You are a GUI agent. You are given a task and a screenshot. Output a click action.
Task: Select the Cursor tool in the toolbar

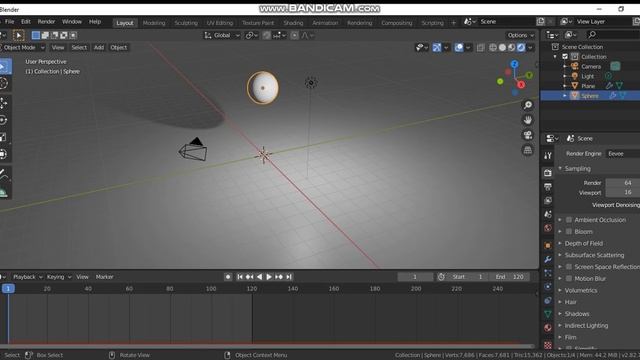click(x=4, y=83)
